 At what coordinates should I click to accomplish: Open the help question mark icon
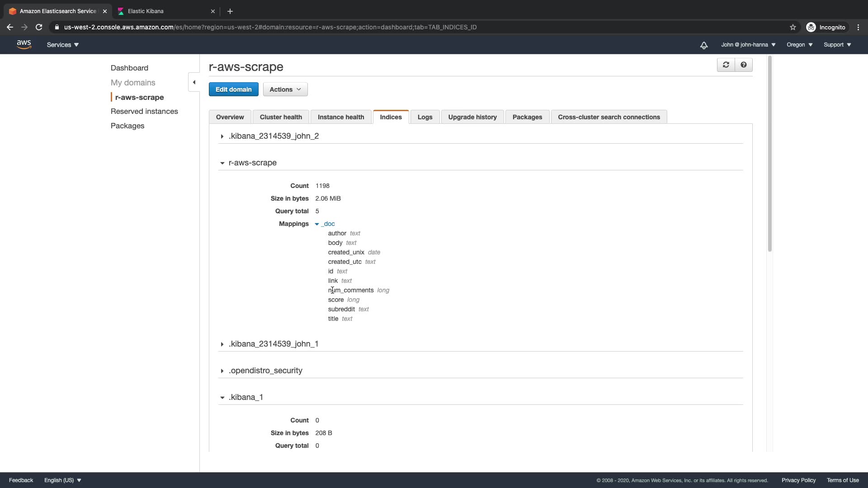pyautogui.click(x=743, y=65)
